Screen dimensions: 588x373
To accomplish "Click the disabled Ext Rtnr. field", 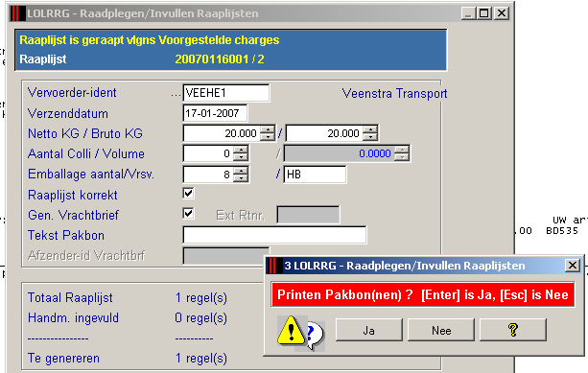I will pyautogui.click(x=308, y=215).
